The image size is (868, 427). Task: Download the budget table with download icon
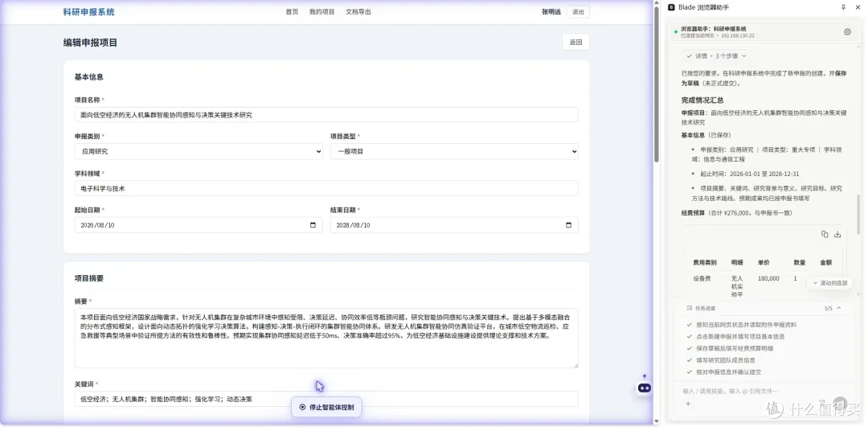(x=837, y=234)
